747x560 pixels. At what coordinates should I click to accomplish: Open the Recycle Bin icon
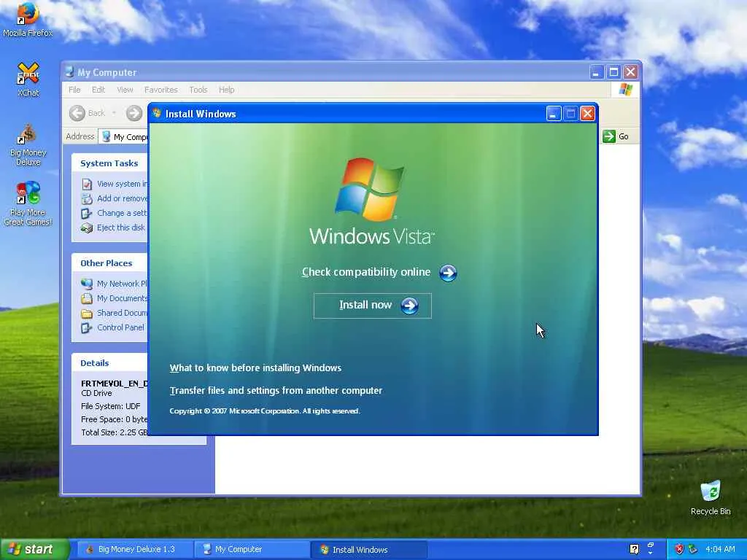[x=711, y=497]
